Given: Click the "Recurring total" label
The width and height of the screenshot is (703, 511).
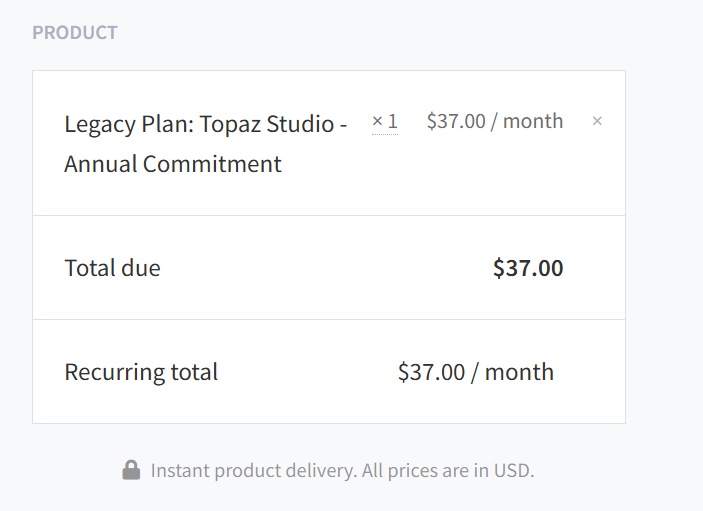Looking at the screenshot, I should point(141,372).
